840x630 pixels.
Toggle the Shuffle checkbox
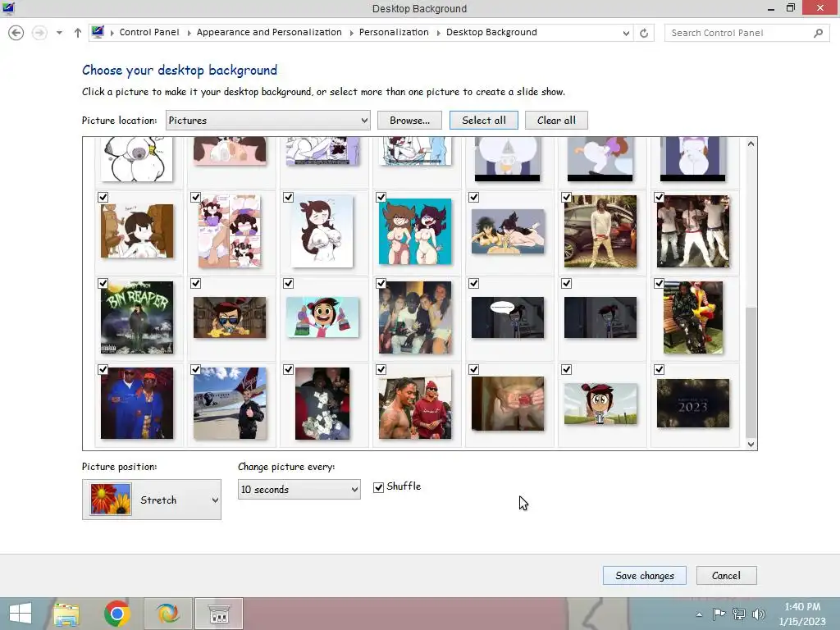379,487
